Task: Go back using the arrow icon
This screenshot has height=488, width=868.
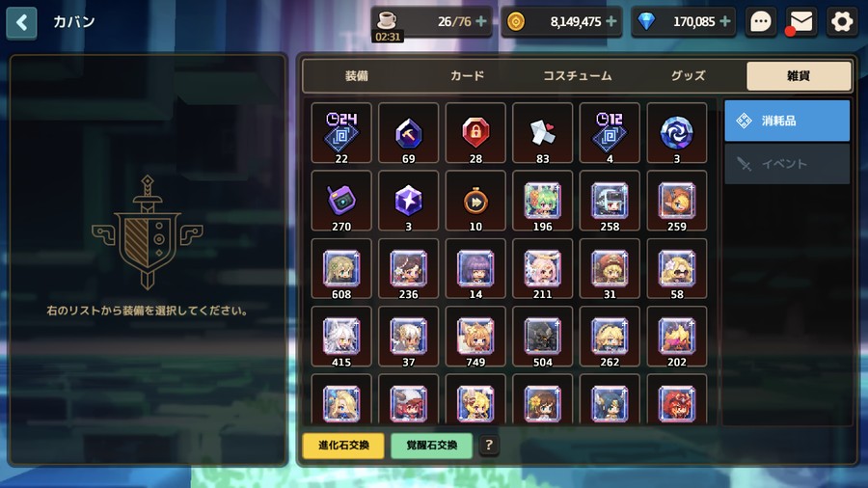Action: [x=21, y=23]
